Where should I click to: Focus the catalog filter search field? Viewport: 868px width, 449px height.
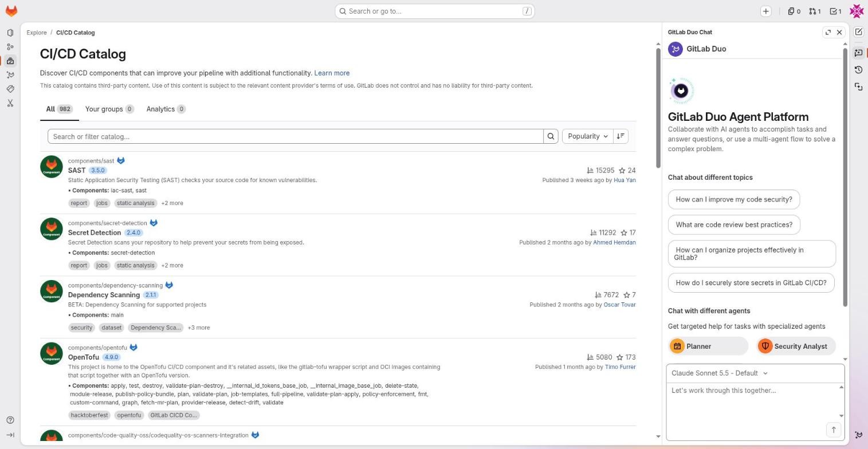(x=296, y=136)
